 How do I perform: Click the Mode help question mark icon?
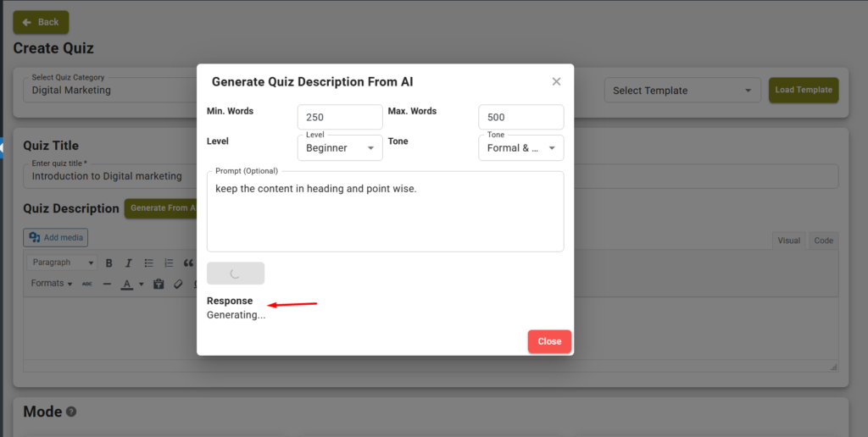point(71,412)
